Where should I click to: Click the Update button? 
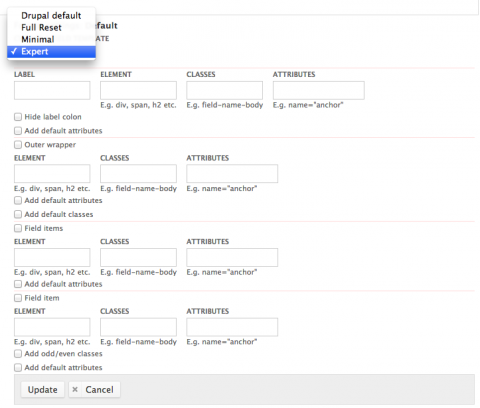(x=43, y=390)
